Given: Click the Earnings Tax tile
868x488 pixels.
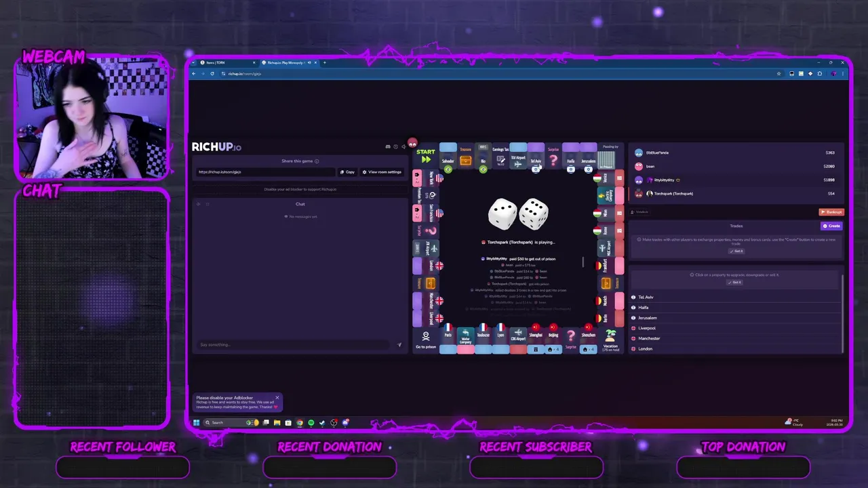Looking at the screenshot, I should (500, 156).
